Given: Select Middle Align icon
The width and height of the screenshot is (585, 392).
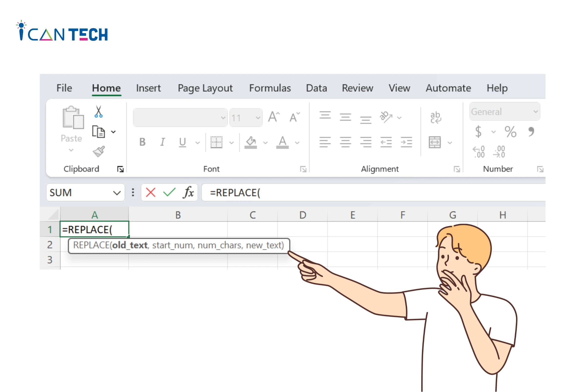Looking at the screenshot, I should point(345,117).
